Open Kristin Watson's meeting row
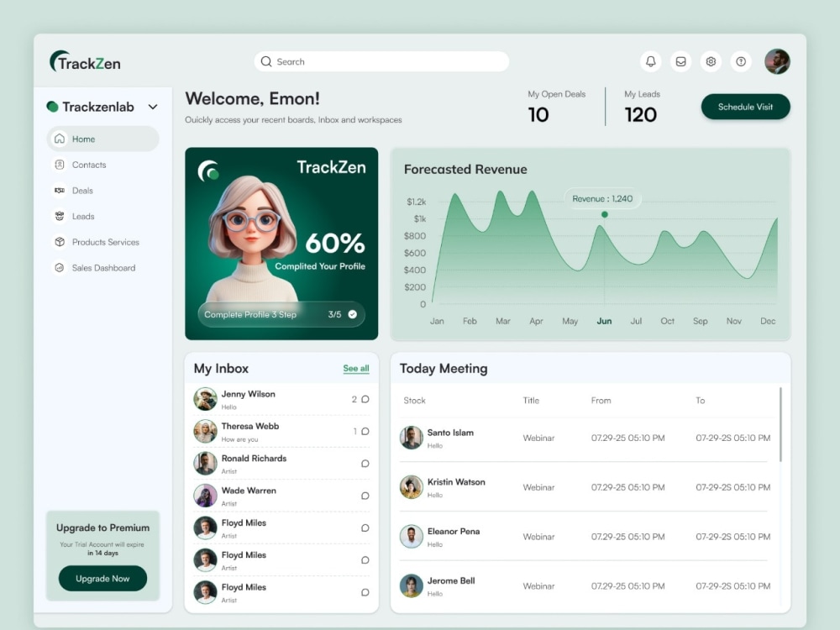This screenshot has height=630, width=840. coord(586,487)
